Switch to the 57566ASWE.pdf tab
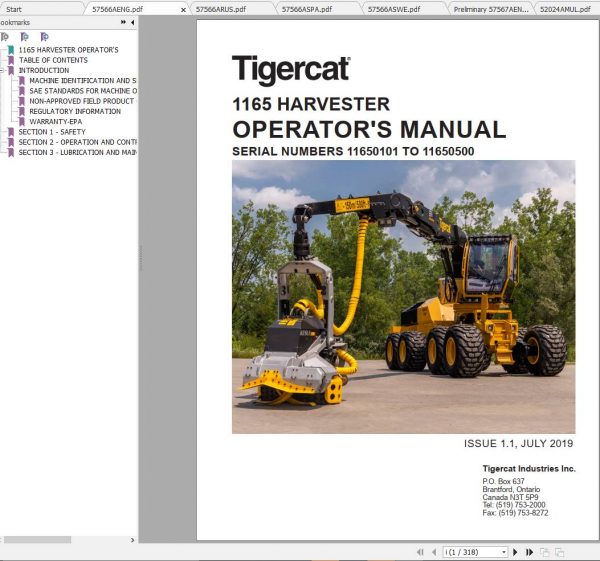Screen dimensions: 600x561 pyautogui.click(x=394, y=9)
